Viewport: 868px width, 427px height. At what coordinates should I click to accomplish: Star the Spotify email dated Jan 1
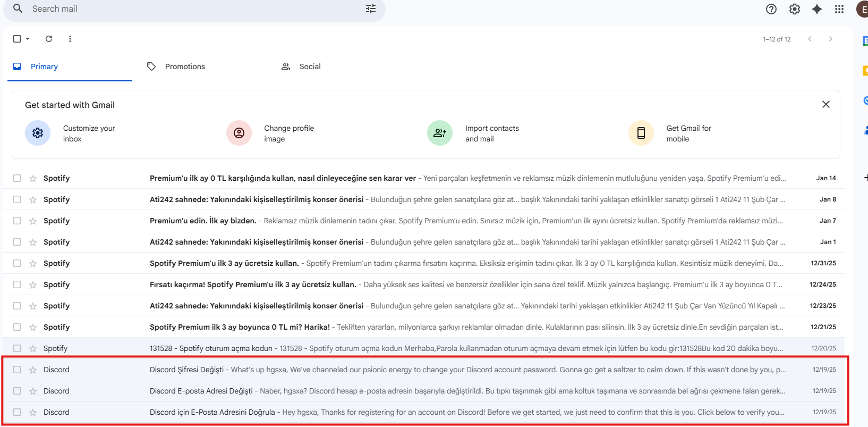tap(33, 242)
